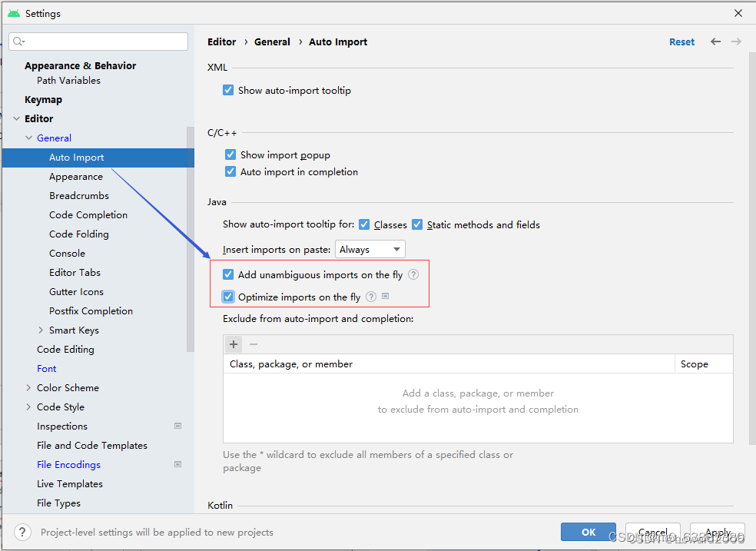756x551 pixels.
Task: Open Postfix Completion settings
Action: pyautogui.click(x=91, y=311)
